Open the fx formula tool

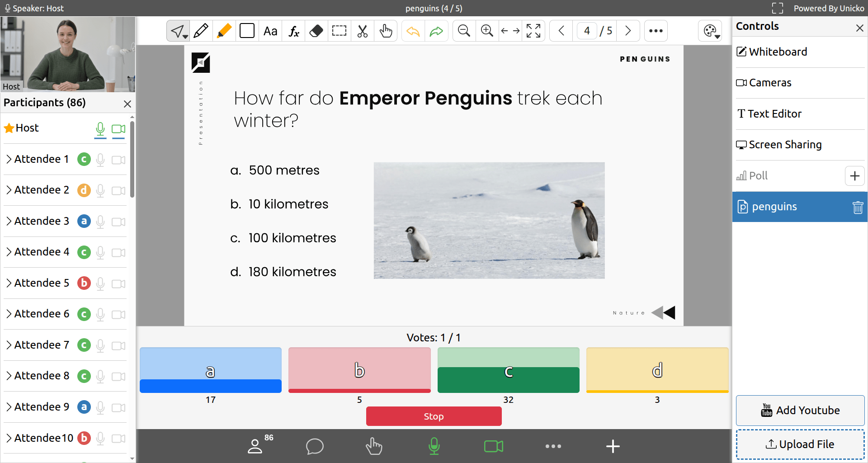pyautogui.click(x=294, y=31)
